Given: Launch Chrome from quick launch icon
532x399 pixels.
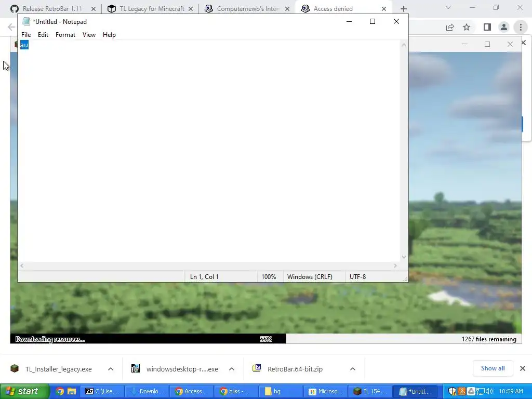Looking at the screenshot, I should click(x=60, y=391).
